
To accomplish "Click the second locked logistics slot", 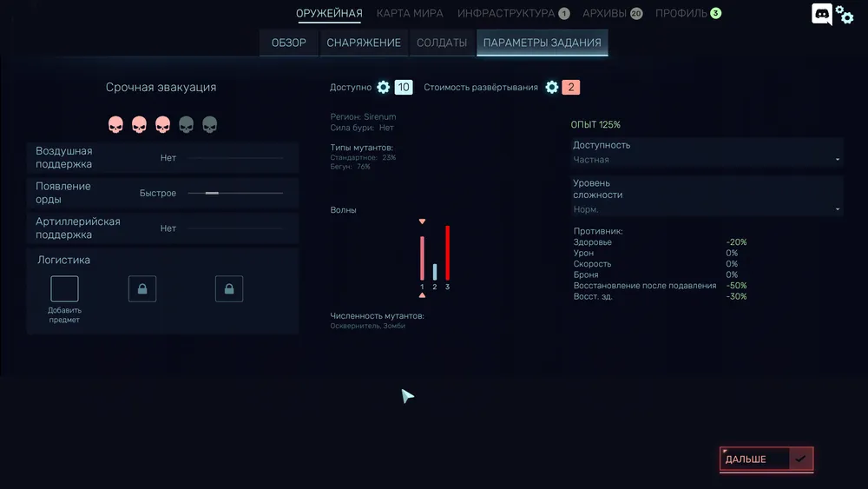I will (229, 288).
